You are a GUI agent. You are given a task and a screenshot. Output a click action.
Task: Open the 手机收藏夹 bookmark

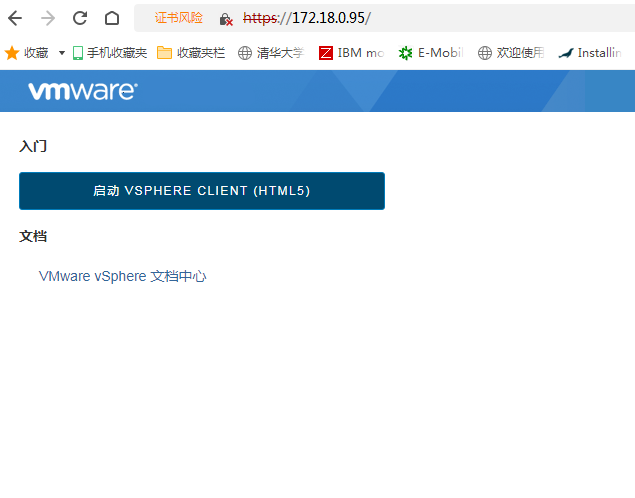[110, 53]
